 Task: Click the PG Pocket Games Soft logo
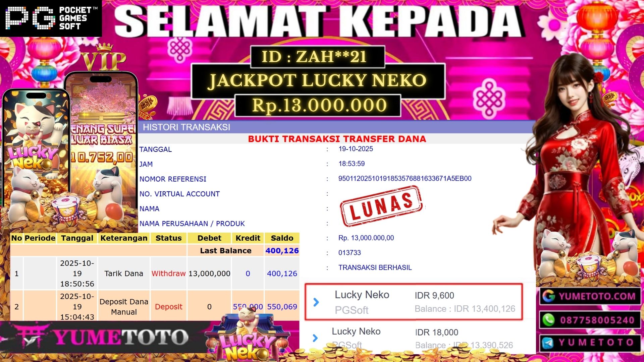(x=51, y=18)
